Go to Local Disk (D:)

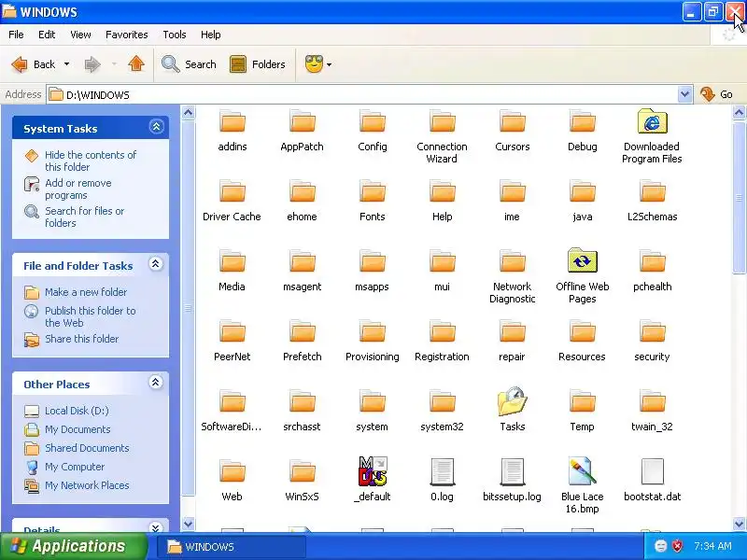[77, 411]
